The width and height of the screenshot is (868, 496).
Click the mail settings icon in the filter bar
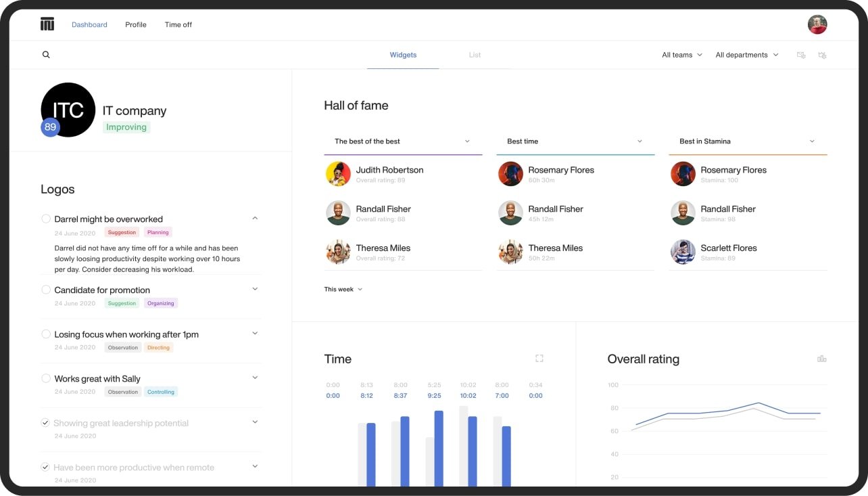tap(801, 55)
